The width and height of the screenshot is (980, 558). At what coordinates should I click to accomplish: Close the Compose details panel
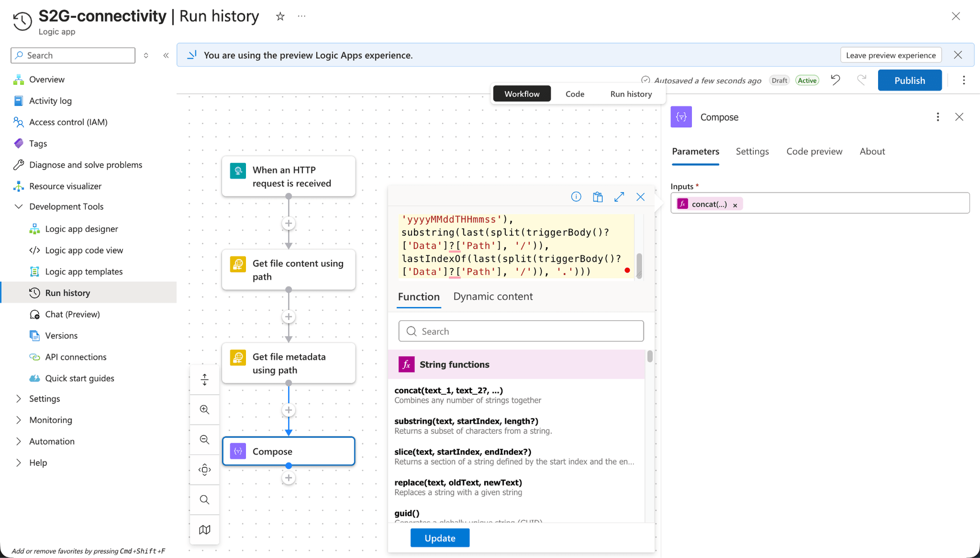959,117
